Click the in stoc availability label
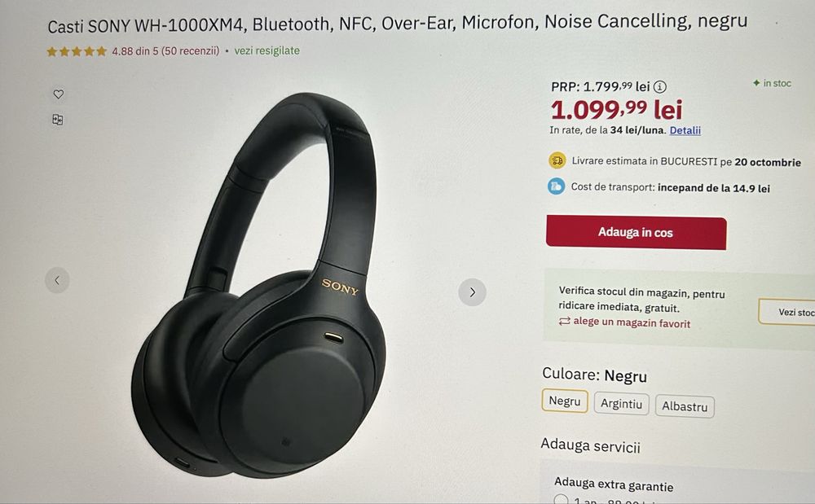This screenshot has width=815, height=504. click(x=772, y=84)
